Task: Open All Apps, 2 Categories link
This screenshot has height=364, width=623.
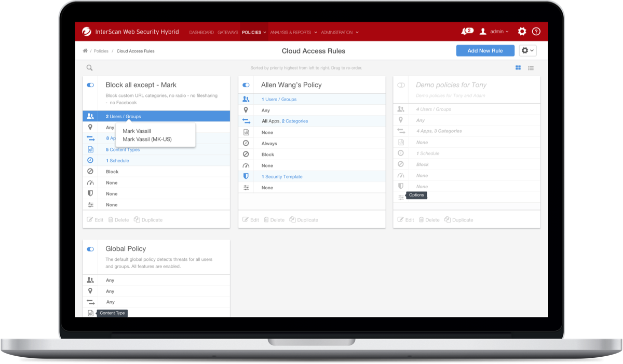Action: point(285,121)
